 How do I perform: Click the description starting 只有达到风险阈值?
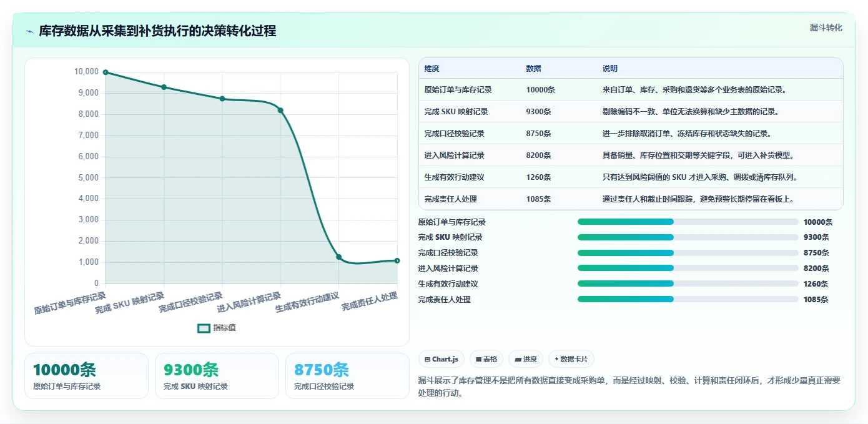pos(700,177)
